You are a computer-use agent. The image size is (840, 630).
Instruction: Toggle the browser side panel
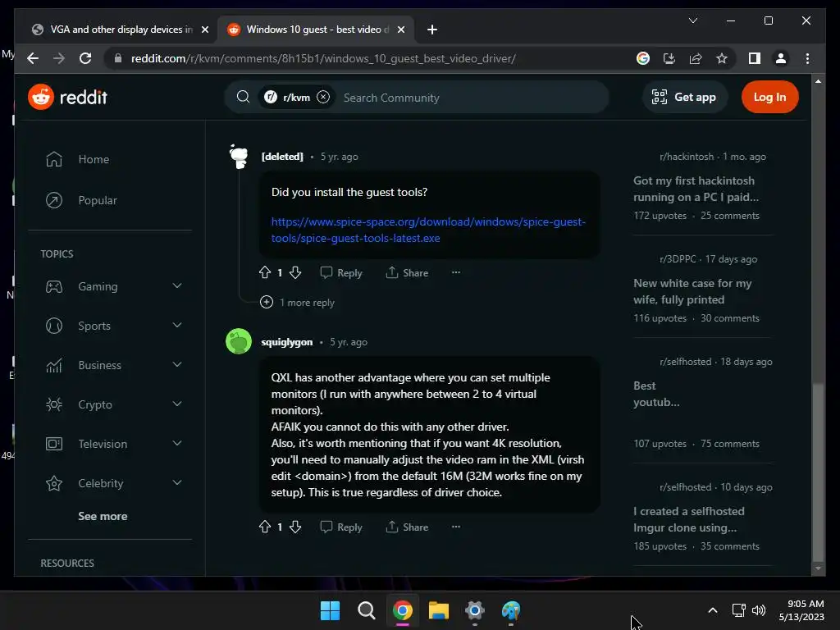755,58
